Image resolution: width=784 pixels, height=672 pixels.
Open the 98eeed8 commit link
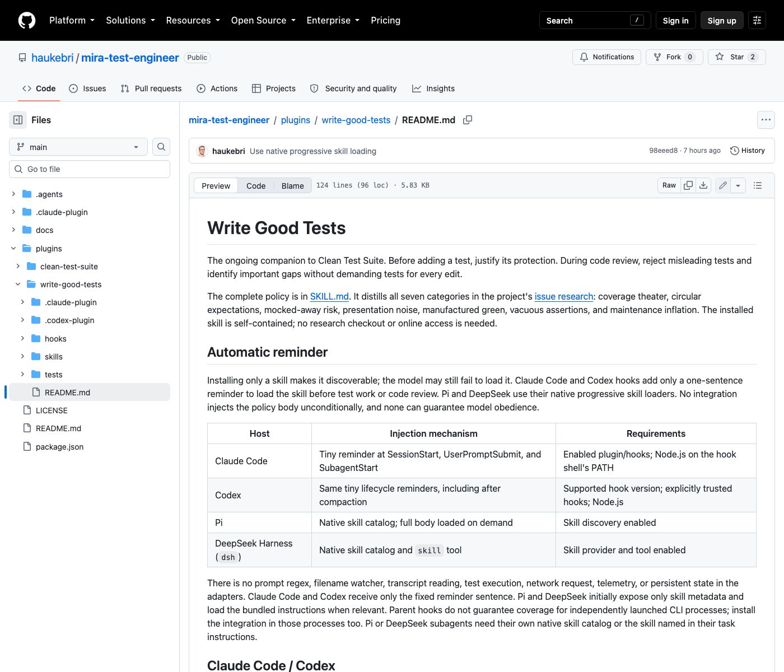tap(663, 151)
